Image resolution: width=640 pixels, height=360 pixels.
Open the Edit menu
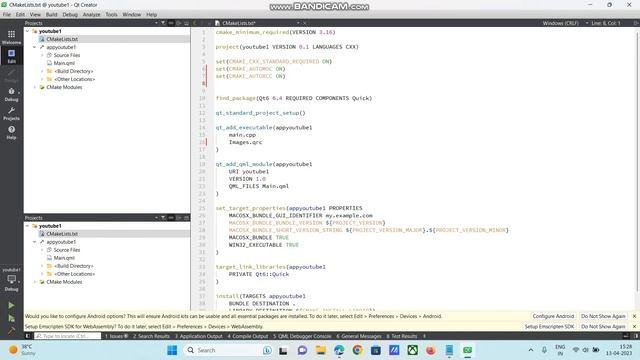20,14
